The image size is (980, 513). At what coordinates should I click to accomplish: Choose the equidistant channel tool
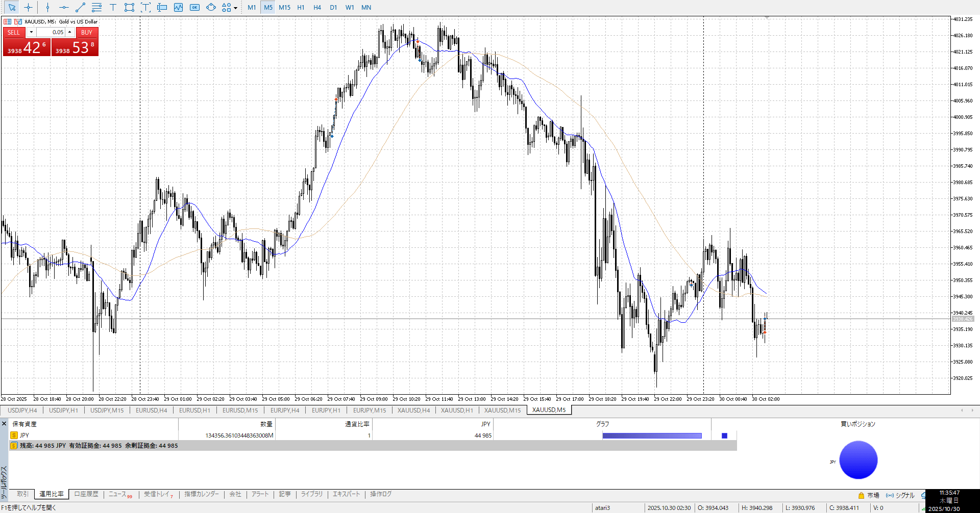click(96, 7)
